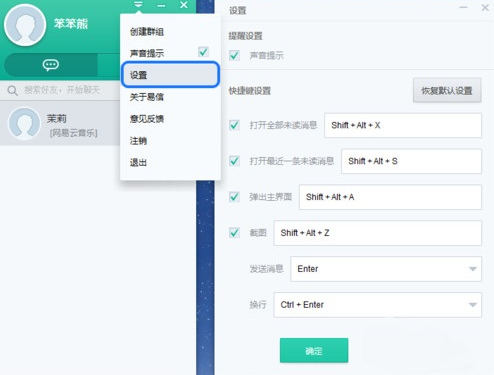Switch to the chat messages tab icon

51,65
